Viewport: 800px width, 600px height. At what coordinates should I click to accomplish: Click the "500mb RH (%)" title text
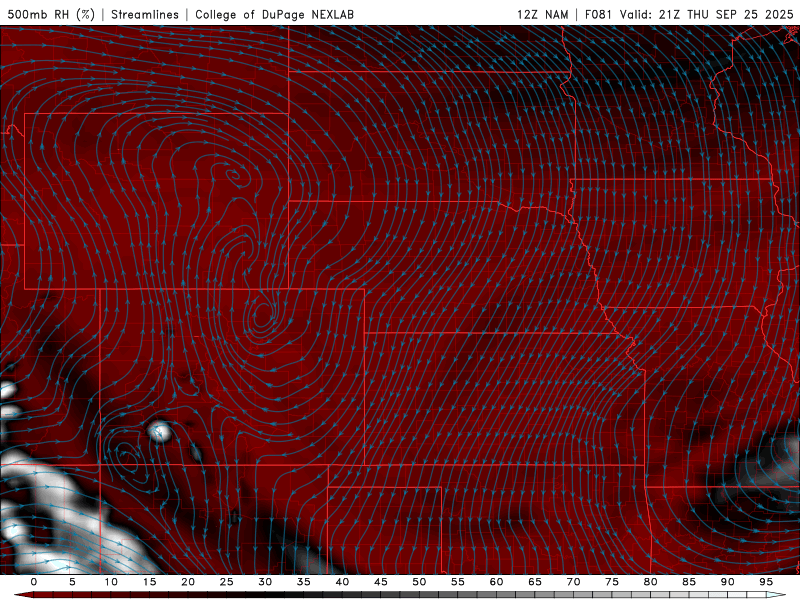51,15
